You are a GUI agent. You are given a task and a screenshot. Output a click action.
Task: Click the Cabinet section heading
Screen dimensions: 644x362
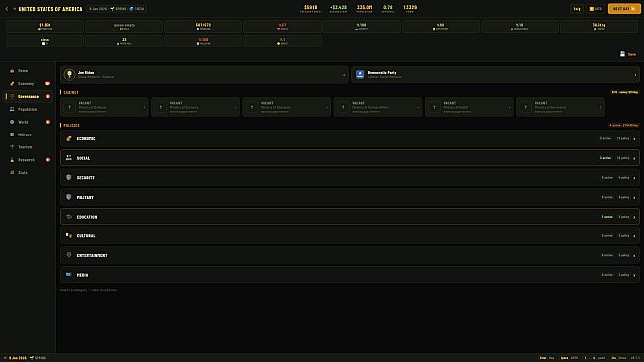click(x=71, y=92)
